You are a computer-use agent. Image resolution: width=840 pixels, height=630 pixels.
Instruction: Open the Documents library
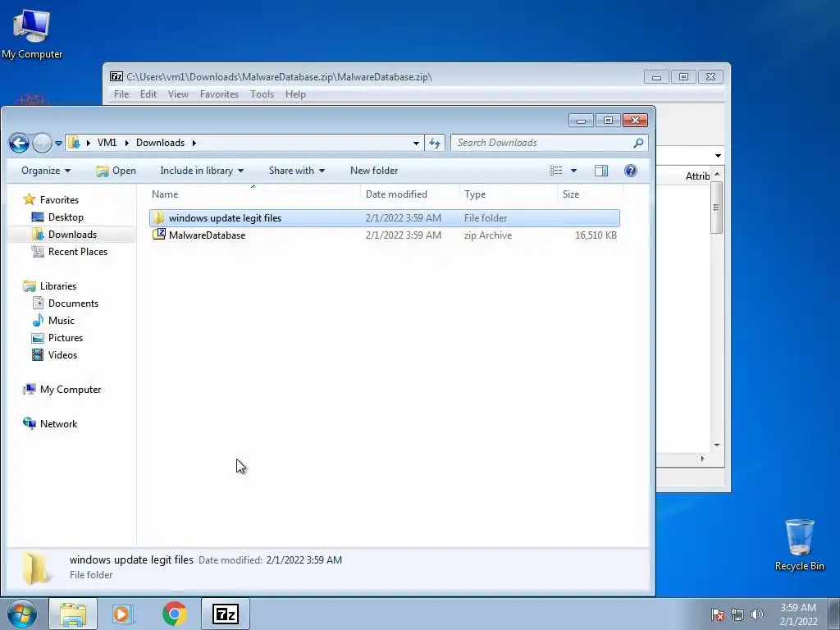point(73,304)
